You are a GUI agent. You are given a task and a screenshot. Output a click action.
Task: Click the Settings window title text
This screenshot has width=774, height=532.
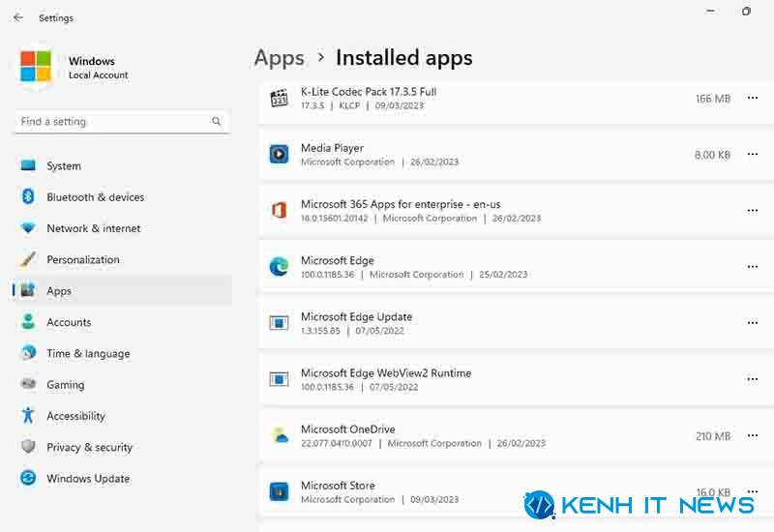[x=56, y=17]
